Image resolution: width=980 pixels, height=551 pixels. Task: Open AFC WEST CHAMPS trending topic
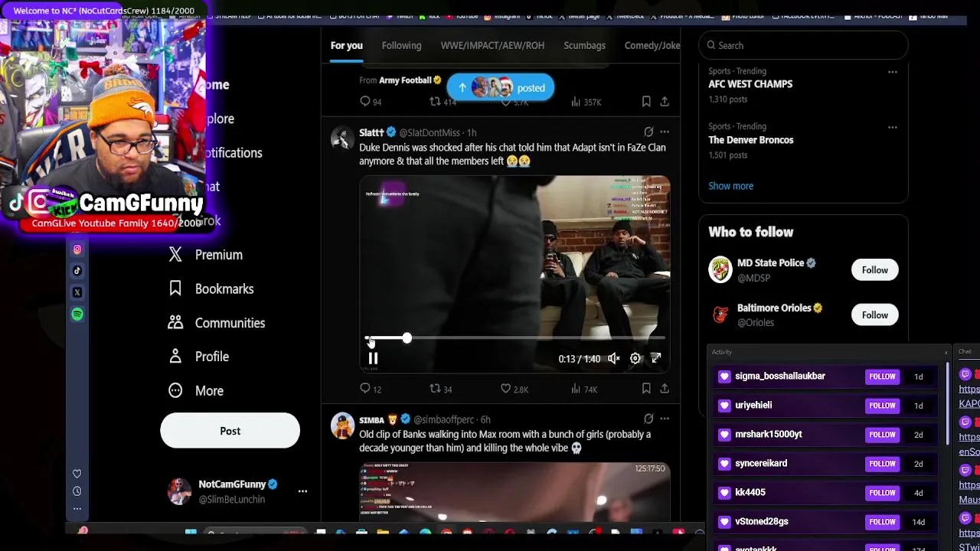pyautogui.click(x=750, y=84)
